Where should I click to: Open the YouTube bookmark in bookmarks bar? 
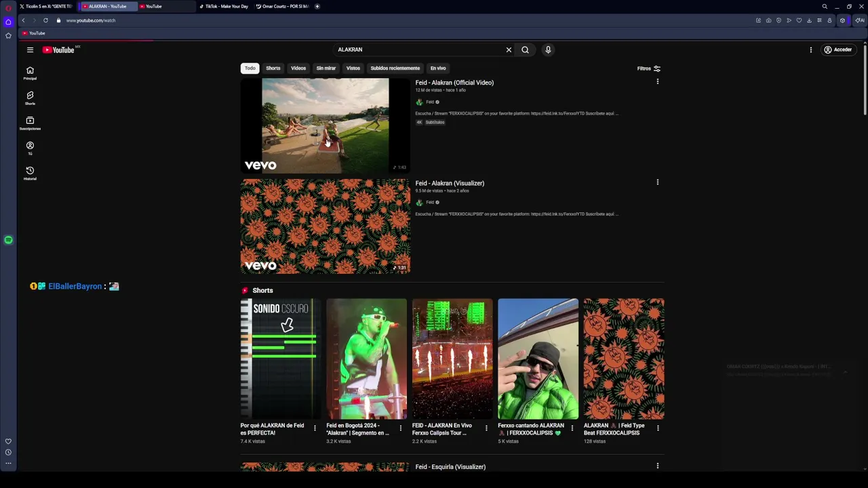tap(33, 33)
